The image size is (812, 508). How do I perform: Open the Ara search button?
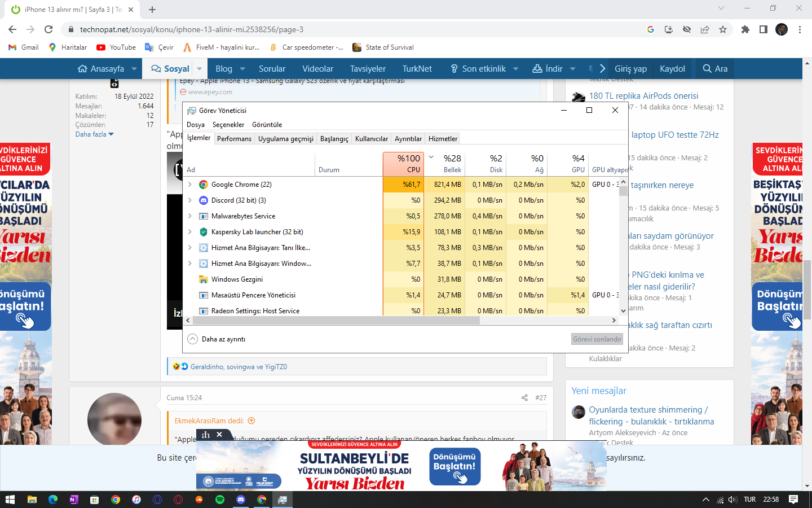(715, 69)
